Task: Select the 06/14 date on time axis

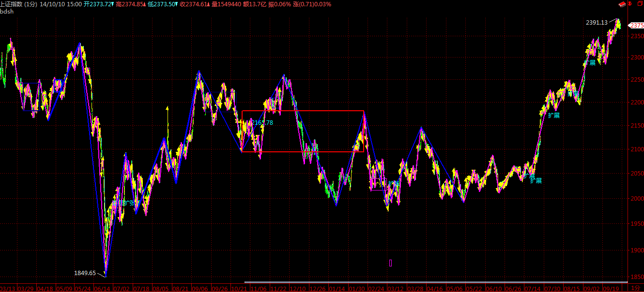Action: pos(102,289)
